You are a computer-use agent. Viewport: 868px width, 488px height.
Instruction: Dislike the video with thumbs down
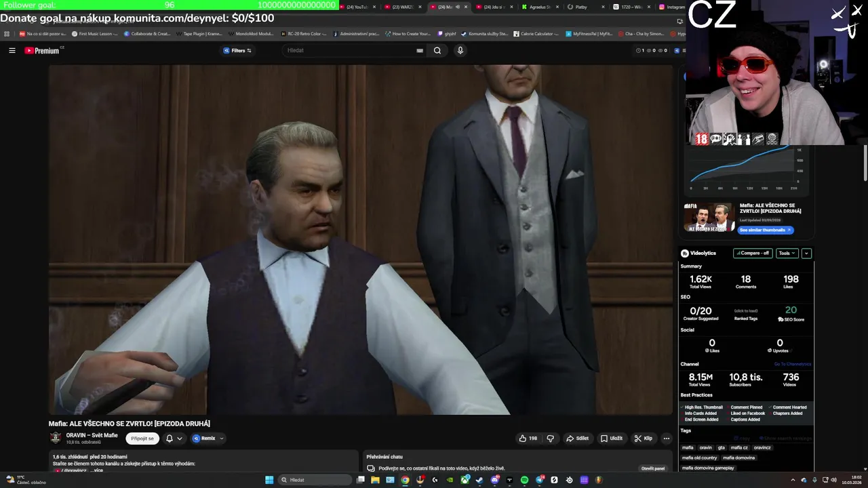[x=550, y=439]
